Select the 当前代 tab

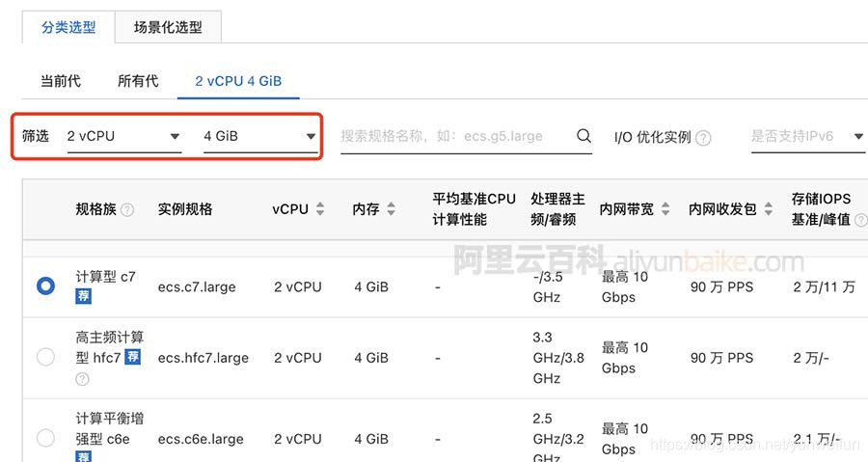pos(61,81)
